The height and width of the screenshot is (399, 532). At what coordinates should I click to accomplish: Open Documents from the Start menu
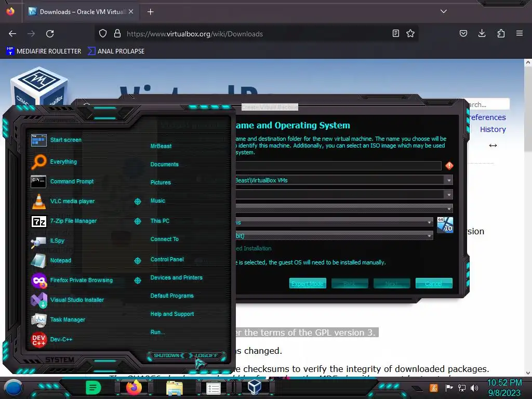tap(164, 164)
